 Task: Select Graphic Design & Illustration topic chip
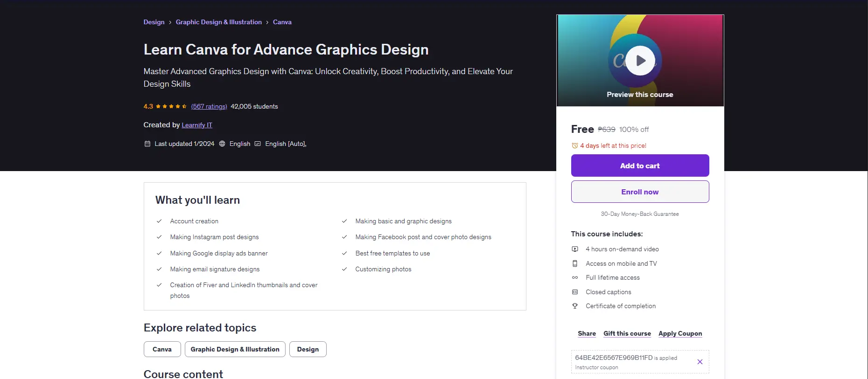pyautogui.click(x=235, y=349)
